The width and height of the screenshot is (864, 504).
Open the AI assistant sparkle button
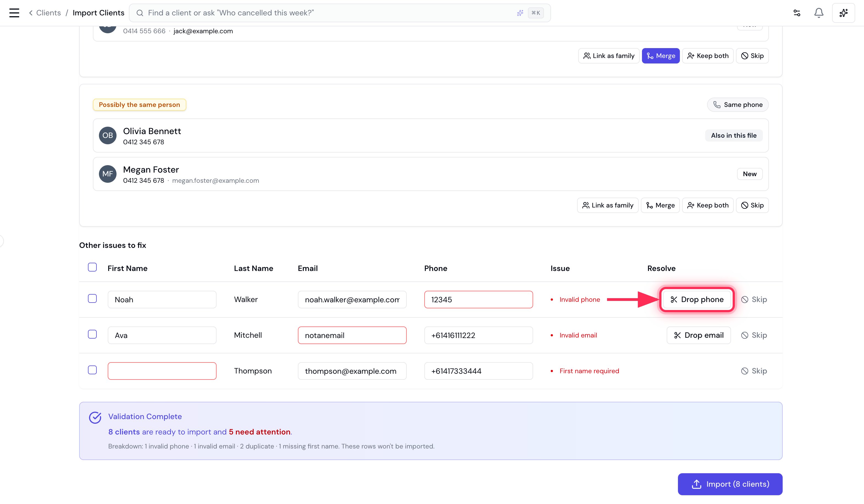[x=843, y=13]
